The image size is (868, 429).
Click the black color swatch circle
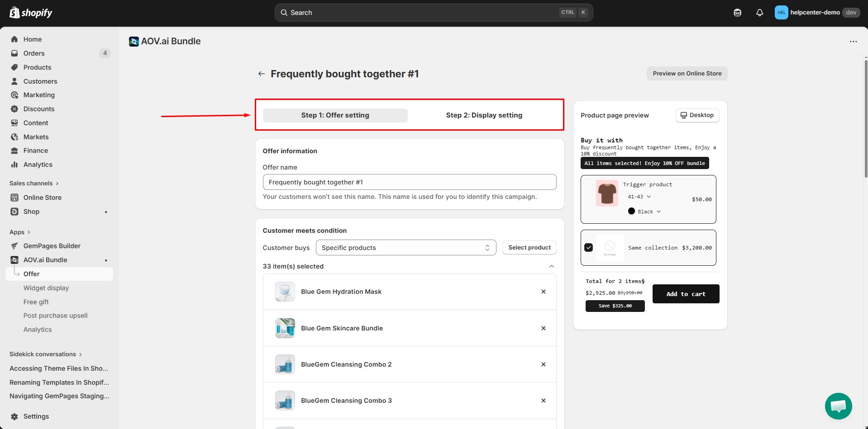pyautogui.click(x=631, y=211)
